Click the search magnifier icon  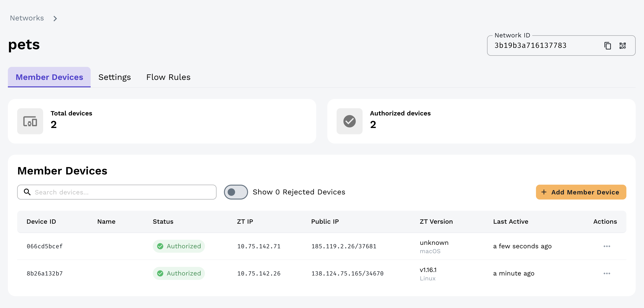tap(27, 192)
